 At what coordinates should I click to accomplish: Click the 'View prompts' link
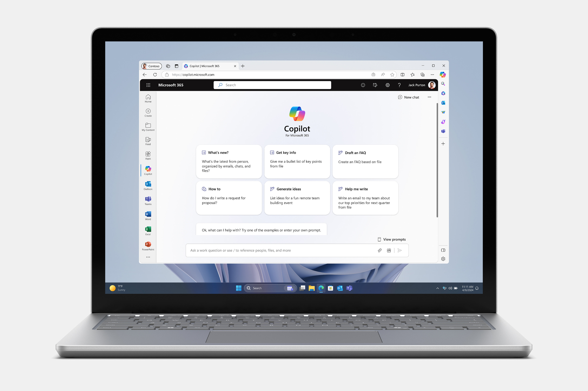(391, 239)
